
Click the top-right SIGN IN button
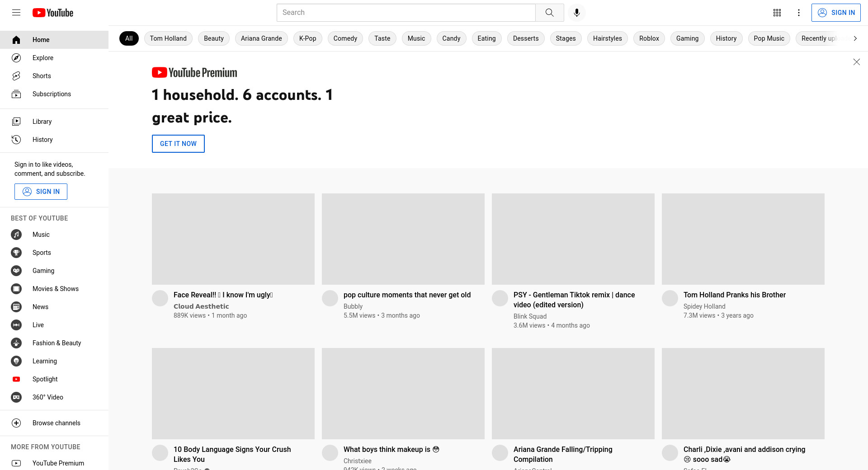click(836, 13)
